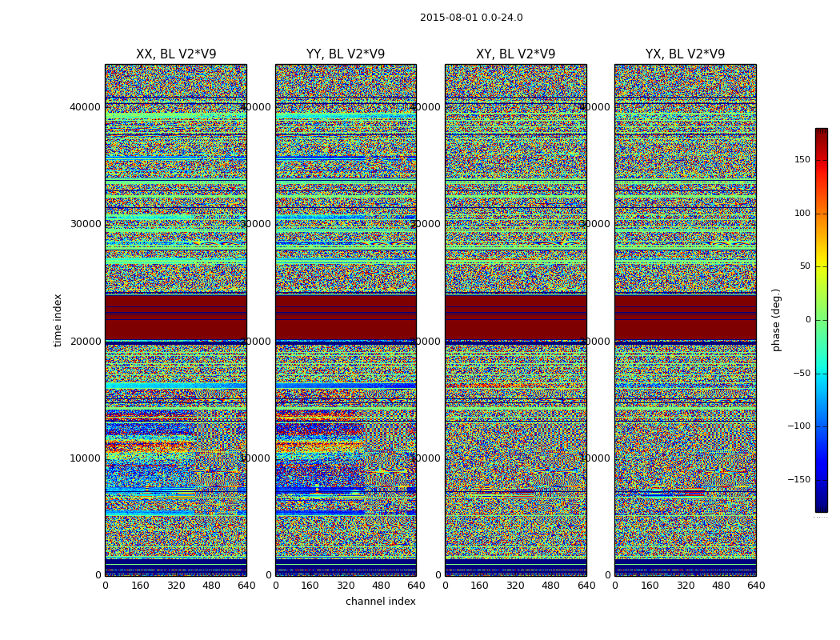Image resolution: width=840 pixels, height=640 pixels.
Task: Click the YX, BL V2*V9 subplot title
Action: [x=685, y=54]
